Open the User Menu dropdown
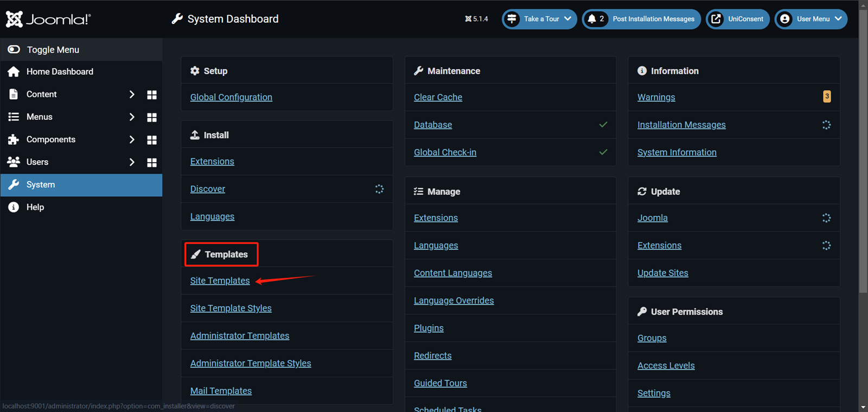 point(811,19)
